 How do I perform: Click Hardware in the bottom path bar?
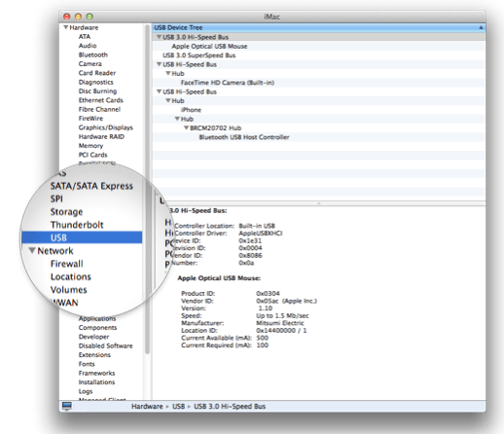(147, 406)
